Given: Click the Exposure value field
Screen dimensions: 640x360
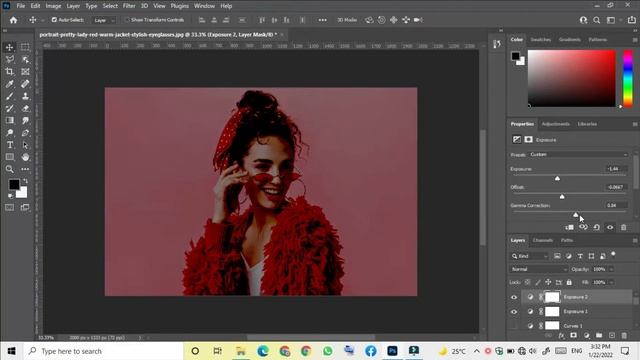Looking at the screenshot, I should click(x=616, y=169).
